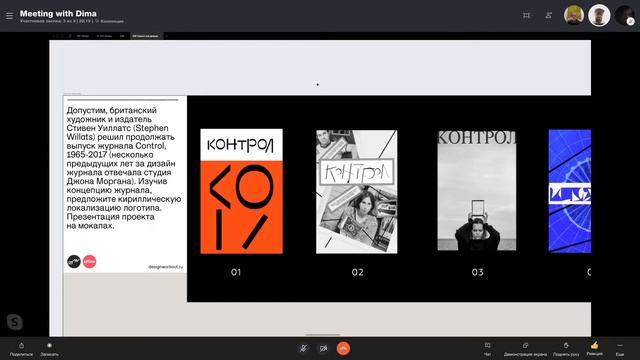Select the active browser tab in shared screen
The height and width of the screenshot is (360, 640).
146,36
